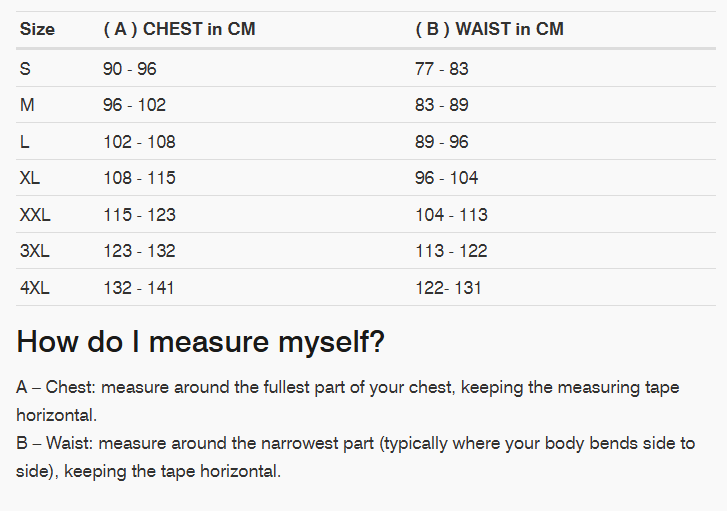The height and width of the screenshot is (511, 727).
Task: Select the 3XL size row label
Action: [34, 251]
